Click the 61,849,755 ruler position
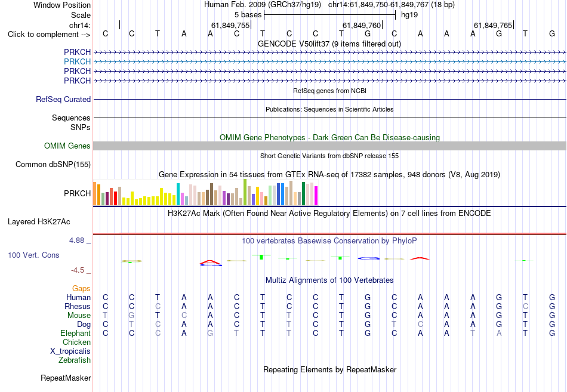567x392 pixels. pyautogui.click(x=230, y=25)
